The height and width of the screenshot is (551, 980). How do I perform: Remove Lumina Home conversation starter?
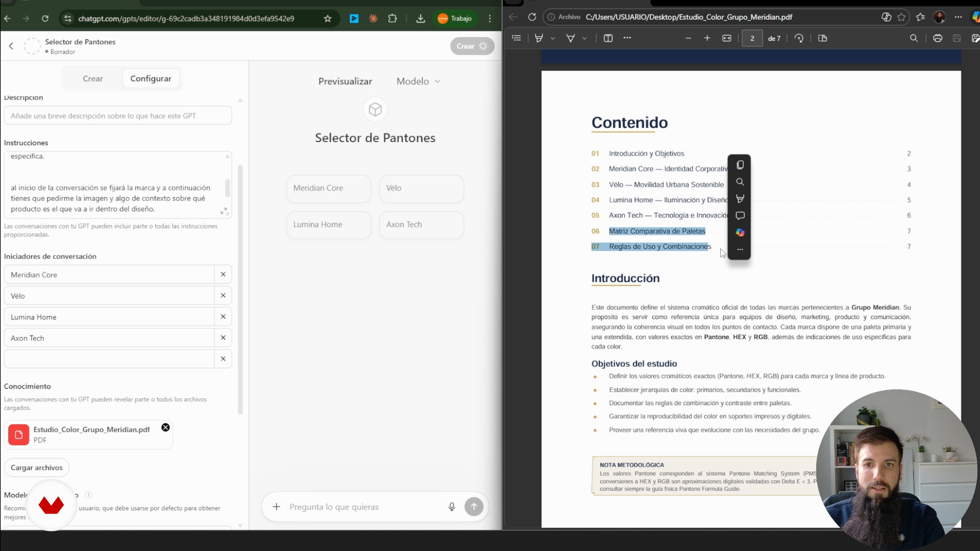(223, 316)
